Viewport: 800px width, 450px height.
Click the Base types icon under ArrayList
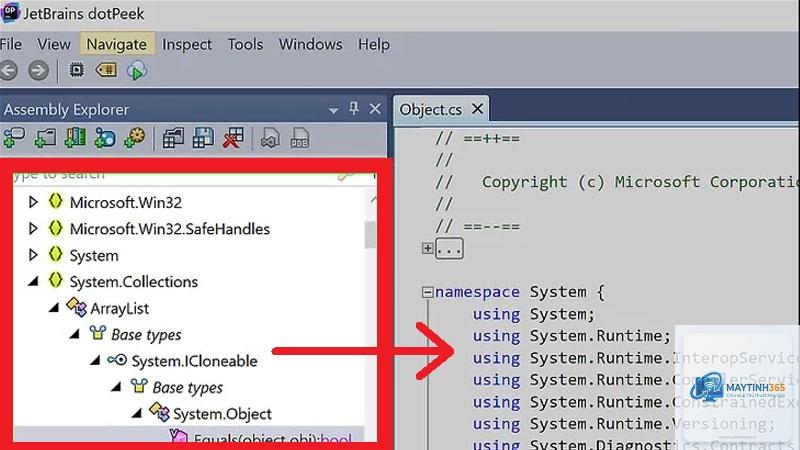pos(97,334)
